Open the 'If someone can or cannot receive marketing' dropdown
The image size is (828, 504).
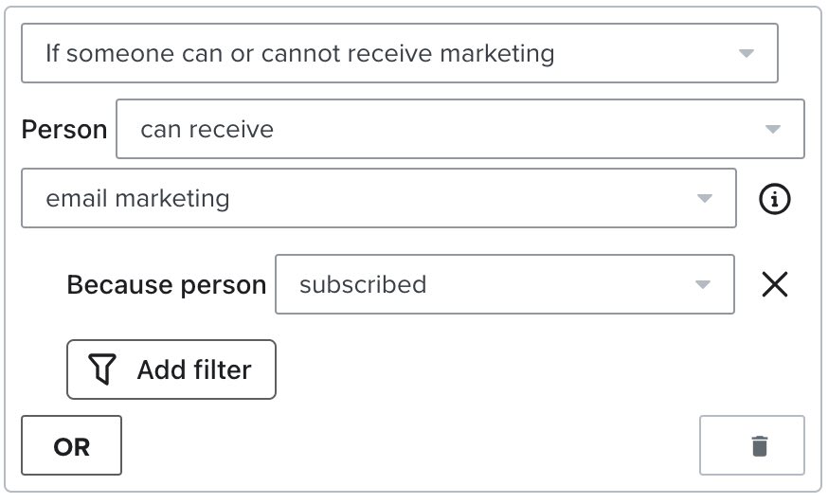[x=398, y=54]
